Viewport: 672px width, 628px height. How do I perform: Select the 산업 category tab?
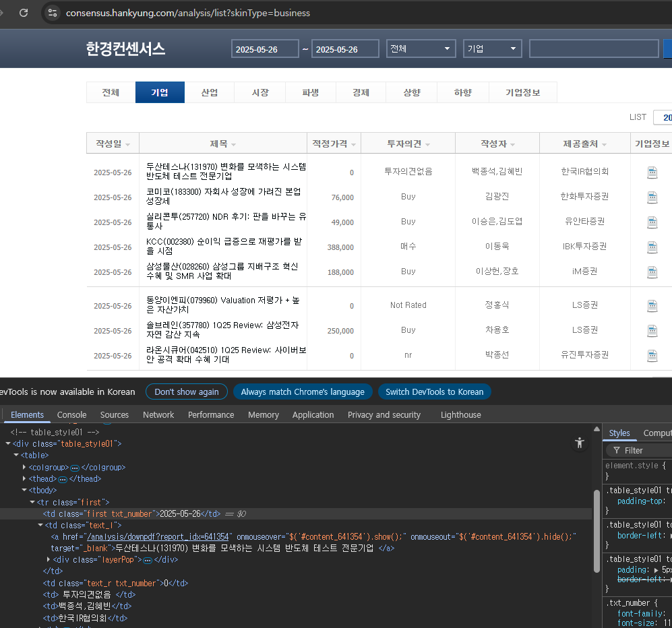[210, 92]
